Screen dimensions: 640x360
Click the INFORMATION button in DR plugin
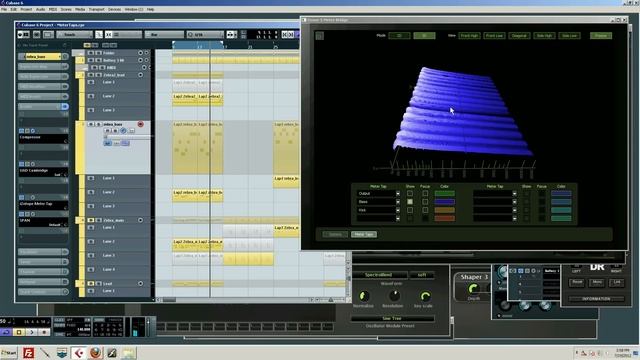click(596, 299)
